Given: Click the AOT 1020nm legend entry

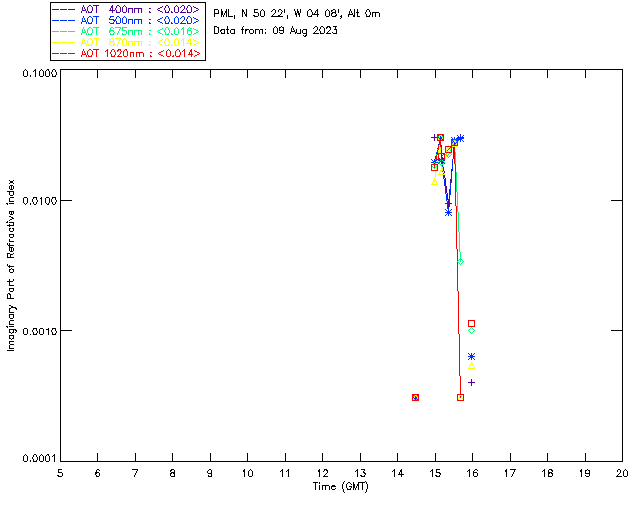Looking at the screenshot, I should (127, 53).
